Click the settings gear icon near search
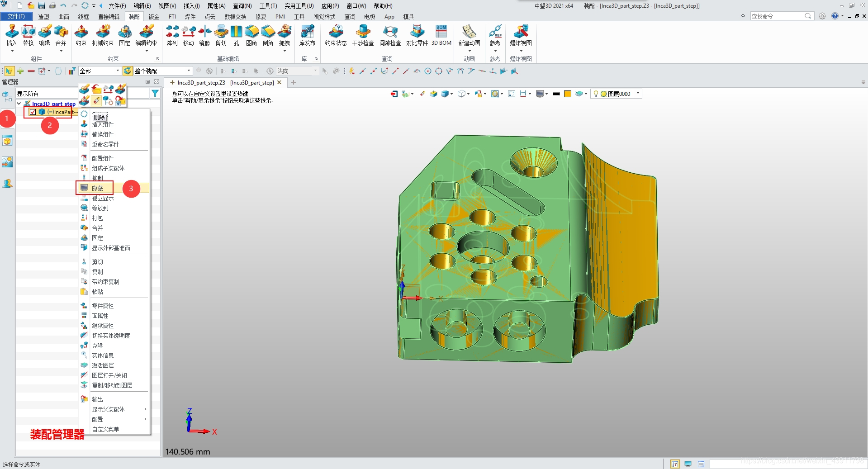Screen dimensions: 868x469 822,16
